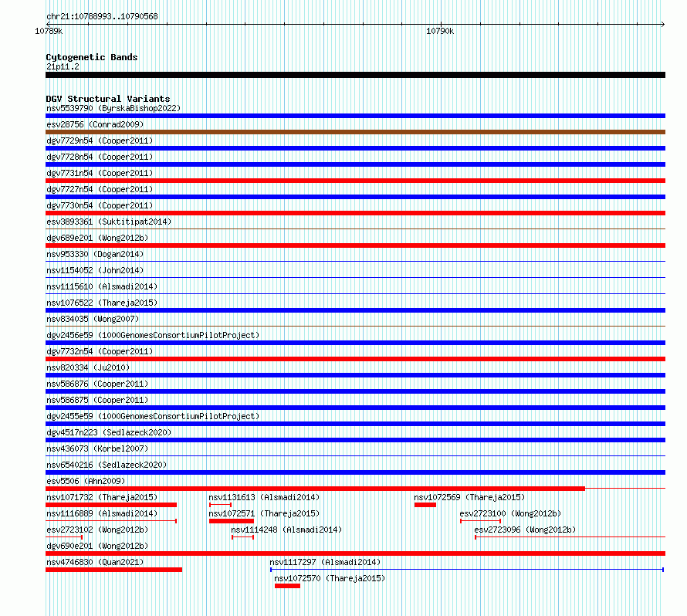The image size is (687, 616).
Task: Click the brown bar under esv28756
Action: [355, 132]
